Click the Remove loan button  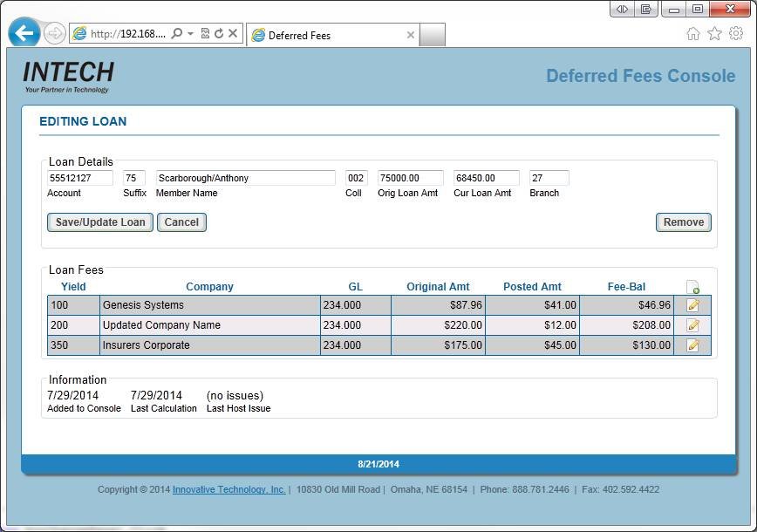click(x=683, y=222)
